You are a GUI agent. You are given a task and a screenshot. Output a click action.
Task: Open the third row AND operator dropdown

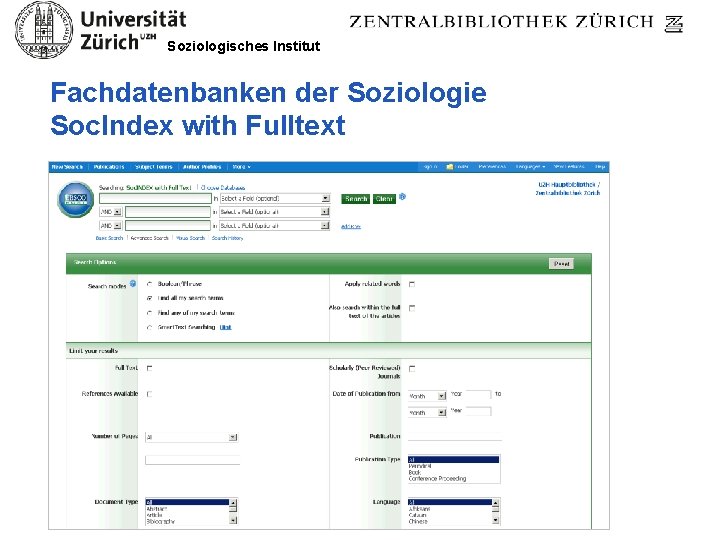[x=111, y=226]
